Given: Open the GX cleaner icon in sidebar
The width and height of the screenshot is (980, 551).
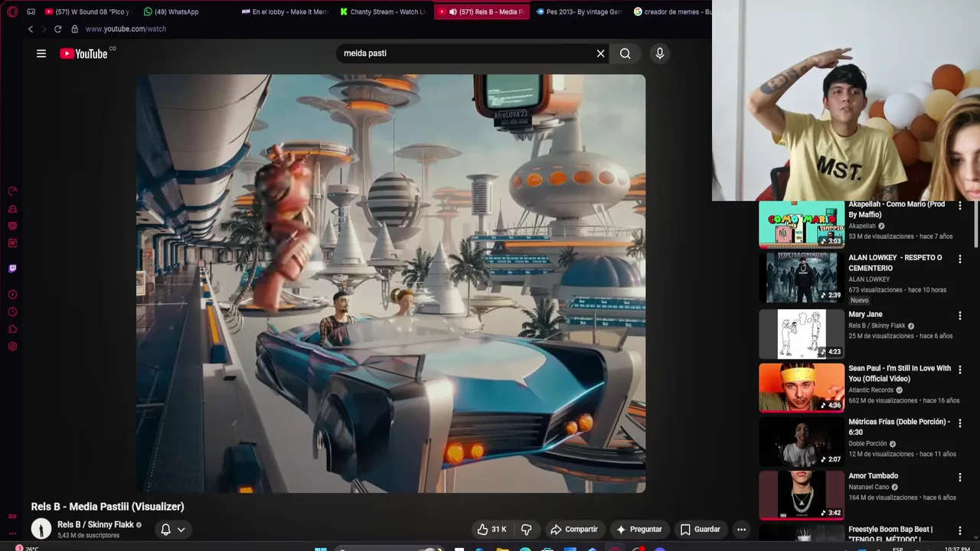Looking at the screenshot, I should point(12,209).
